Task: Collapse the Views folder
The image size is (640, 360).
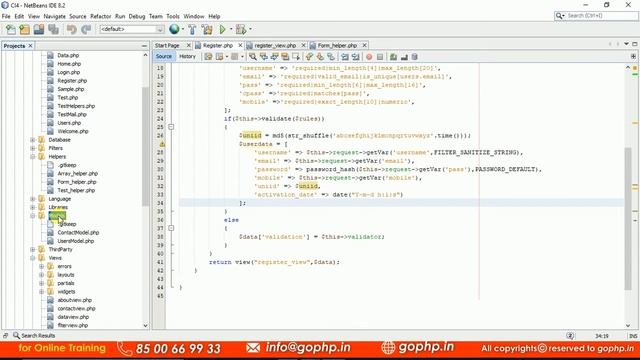Action: coord(33,258)
